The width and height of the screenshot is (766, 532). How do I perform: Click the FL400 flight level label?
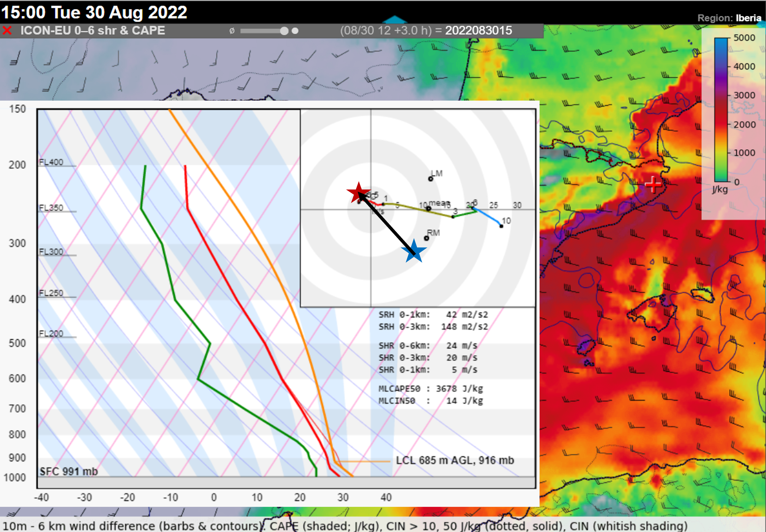tap(51, 162)
